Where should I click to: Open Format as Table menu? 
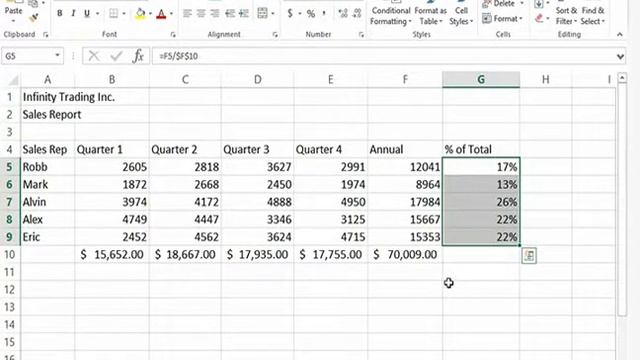point(430,16)
